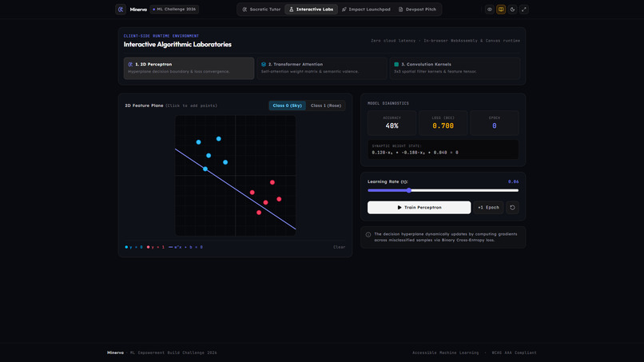
Task: Clear all points from feature plane
Action: pos(340,247)
